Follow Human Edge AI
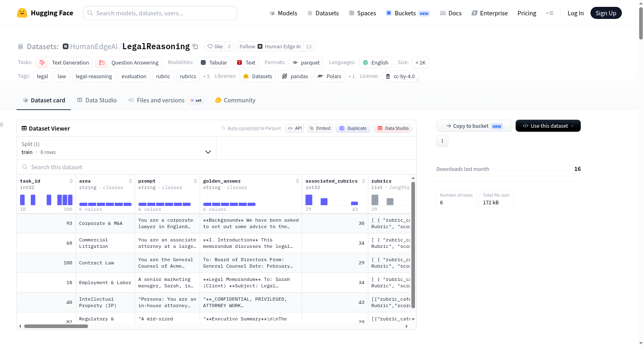This screenshot has height=347, width=644. (270, 46)
